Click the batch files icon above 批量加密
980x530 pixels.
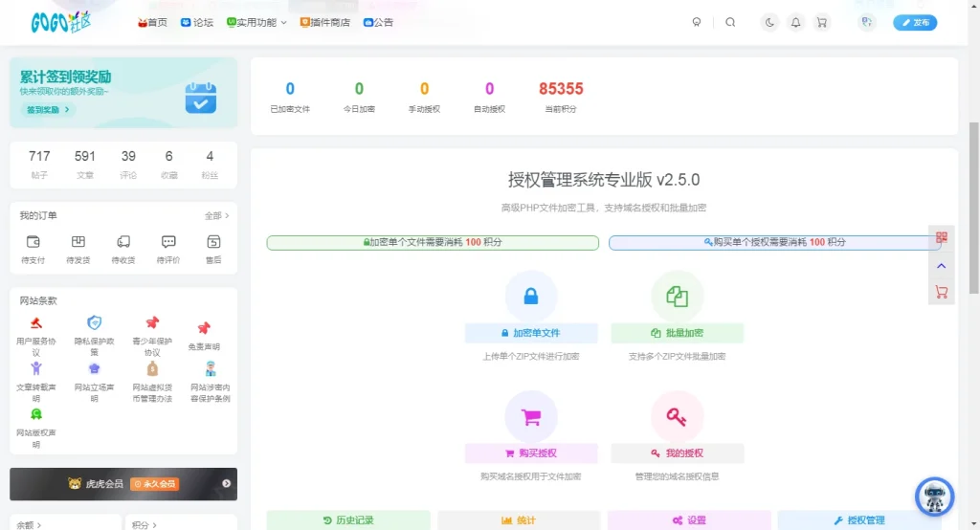[677, 297]
